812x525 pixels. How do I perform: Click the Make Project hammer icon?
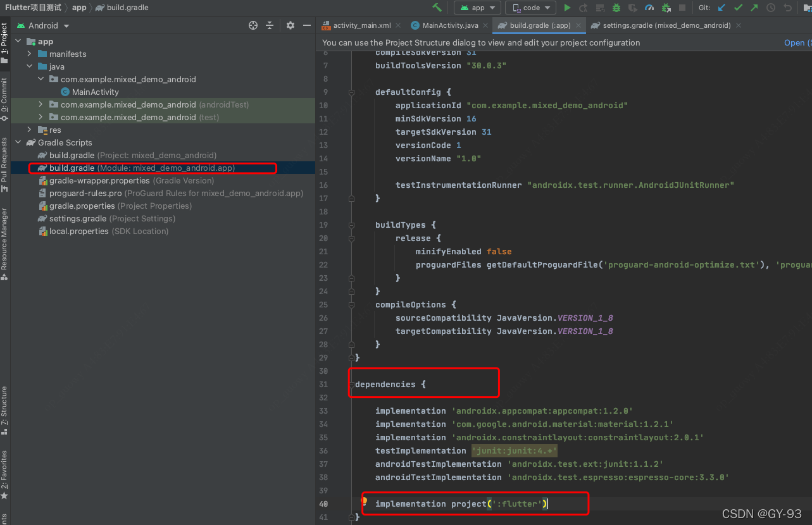437,8
